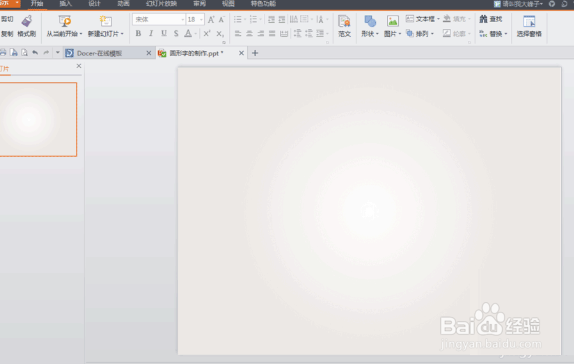The image size is (574, 364).
Task: Add a new document tab with plus
Action: click(x=255, y=53)
